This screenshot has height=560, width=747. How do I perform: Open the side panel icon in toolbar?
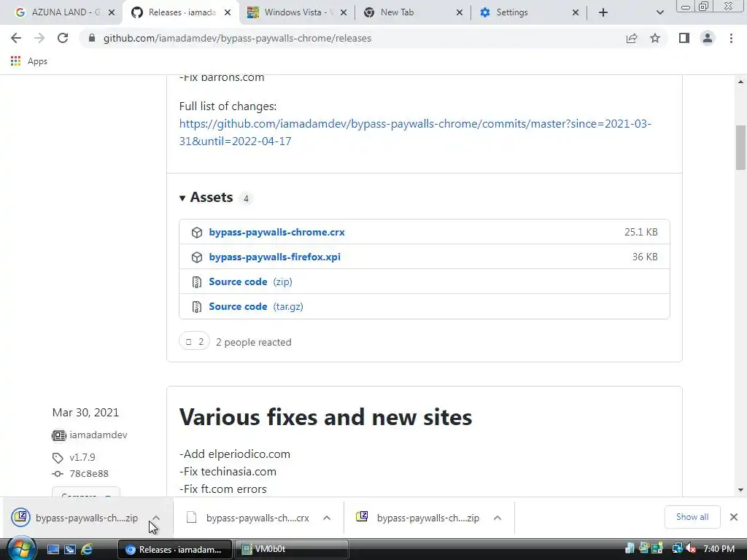click(x=684, y=38)
